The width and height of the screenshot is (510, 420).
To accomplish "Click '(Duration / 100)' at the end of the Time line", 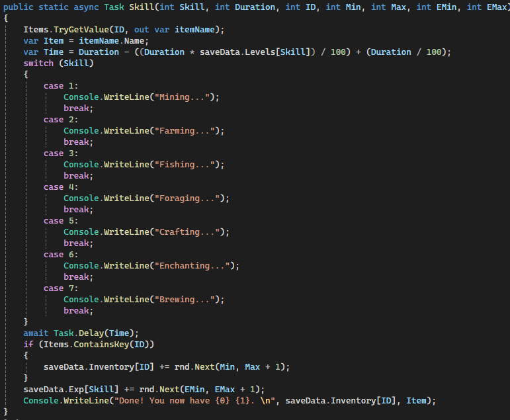I will 406,52.
